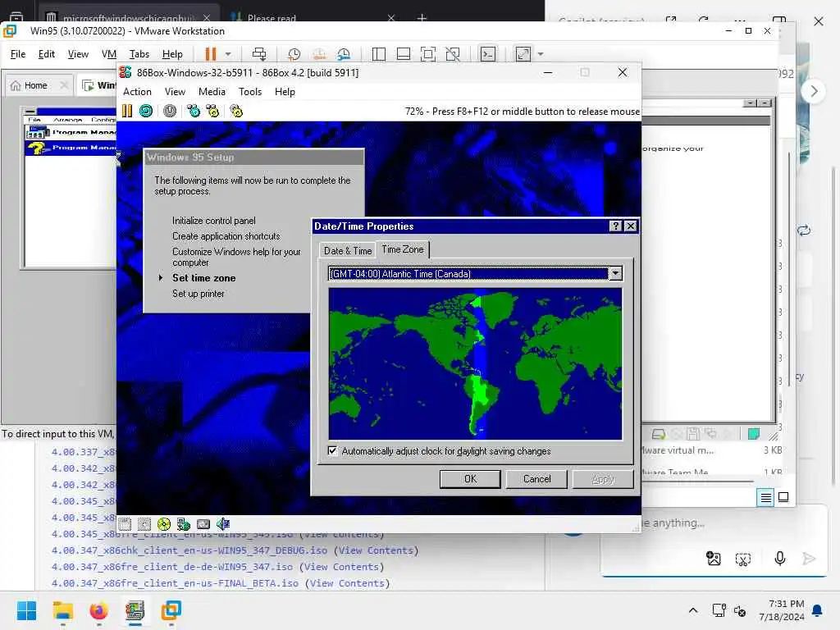840x630 pixels.
Task: Click the floppy drive status bar icon in 86Box
Action: pyautogui.click(x=125, y=524)
